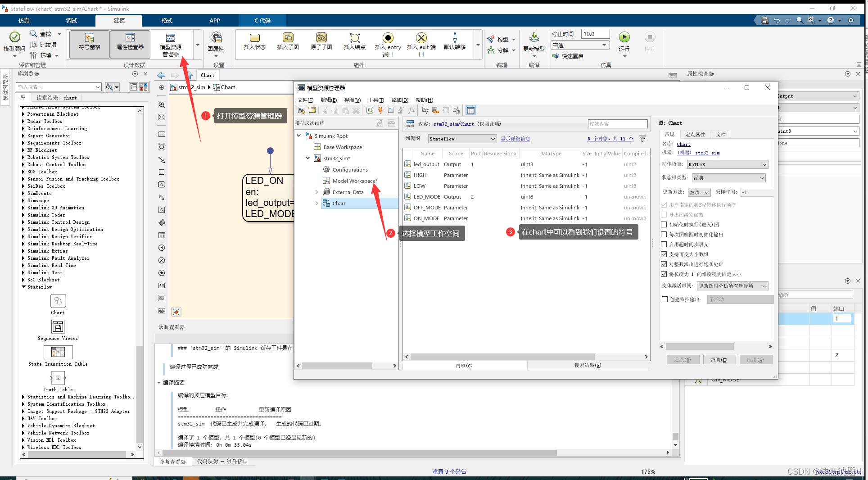Toggle initialize outputs every wakeup (每次图唤醒时初始化输出)
868x480 pixels.
[664, 235]
